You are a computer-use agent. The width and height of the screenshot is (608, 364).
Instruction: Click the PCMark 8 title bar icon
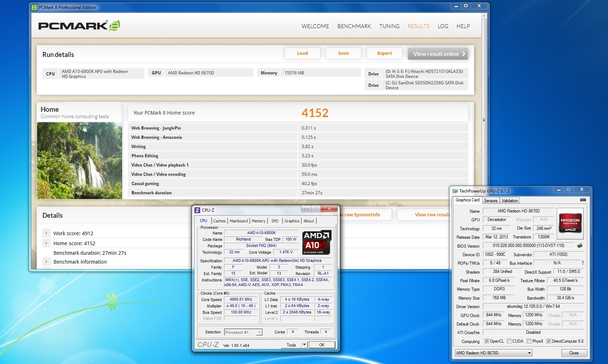tap(34, 7)
